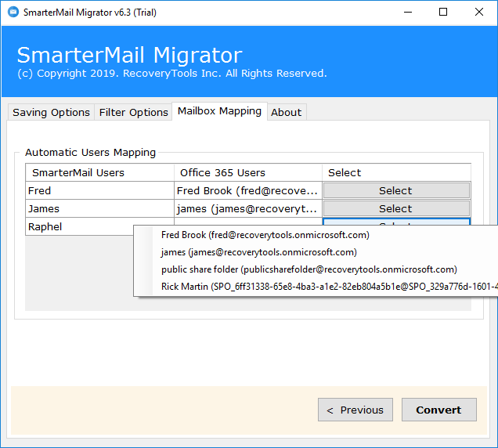Open the About tab

286,112
